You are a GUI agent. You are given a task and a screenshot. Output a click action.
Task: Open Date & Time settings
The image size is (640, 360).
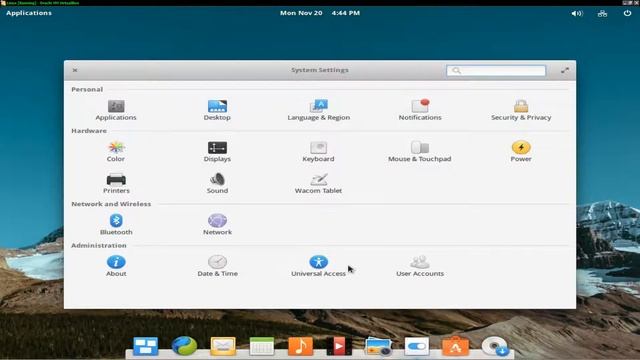[217, 267]
